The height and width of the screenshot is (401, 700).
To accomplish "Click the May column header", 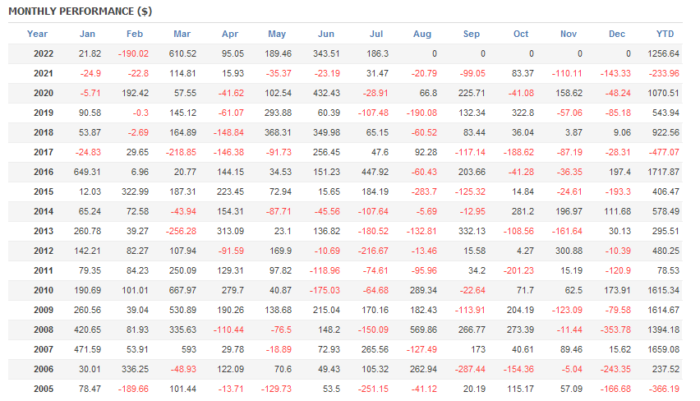I will 277,34.
